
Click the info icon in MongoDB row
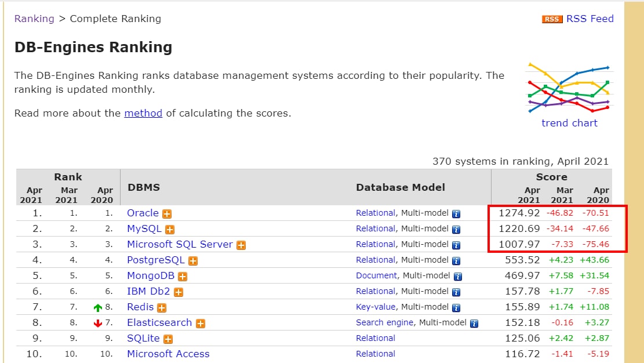tap(457, 276)
